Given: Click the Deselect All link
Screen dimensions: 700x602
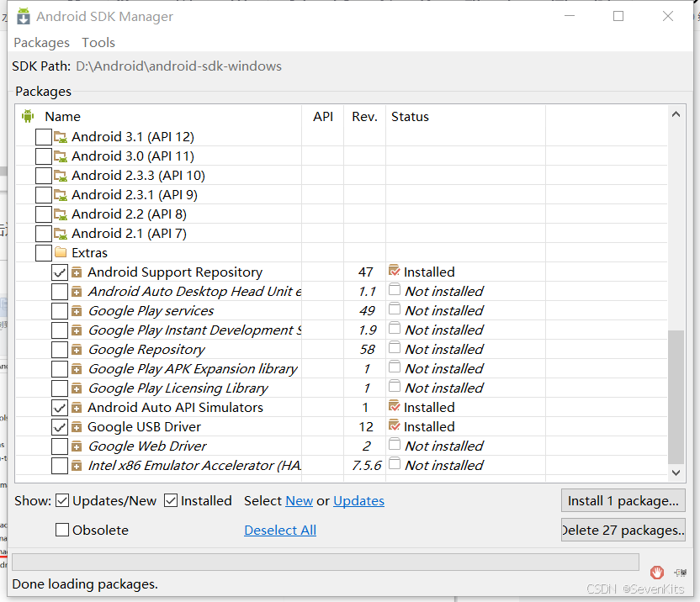Looking at the screenshot, I should click(280, 531).
